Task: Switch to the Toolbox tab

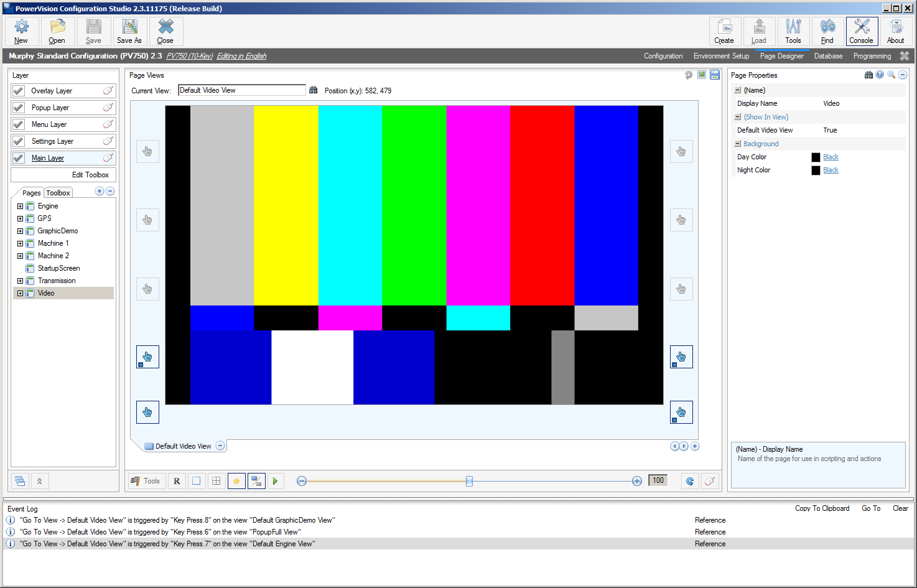Action: [58, 193]
